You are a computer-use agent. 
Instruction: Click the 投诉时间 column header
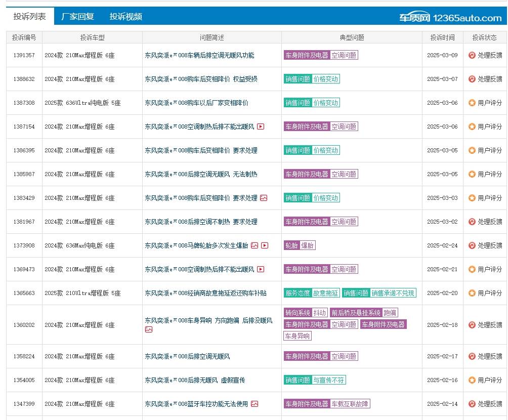coord(443,37)
